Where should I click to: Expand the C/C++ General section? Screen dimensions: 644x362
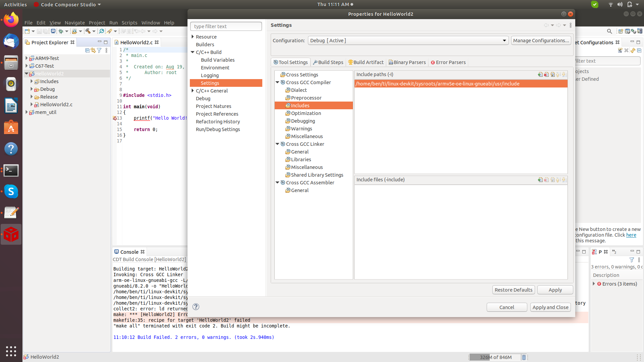click(193, 90)
